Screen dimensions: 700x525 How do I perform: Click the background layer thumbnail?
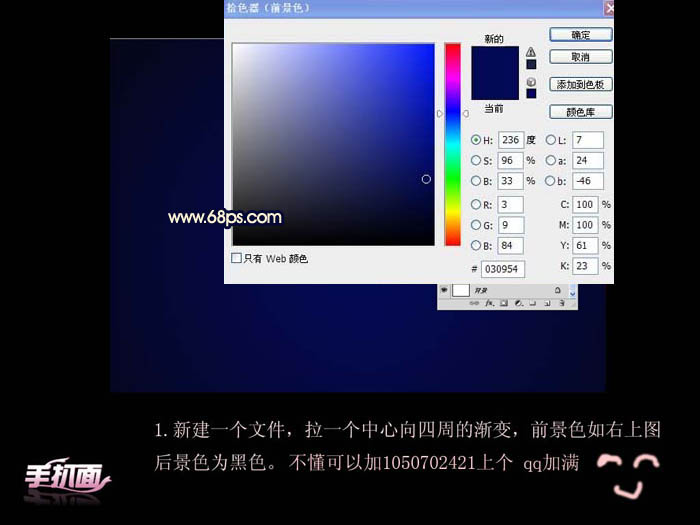[461, 290]
